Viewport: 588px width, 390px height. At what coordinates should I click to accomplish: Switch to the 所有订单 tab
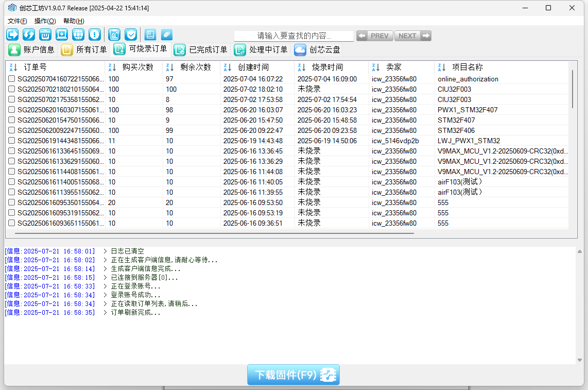84,49
